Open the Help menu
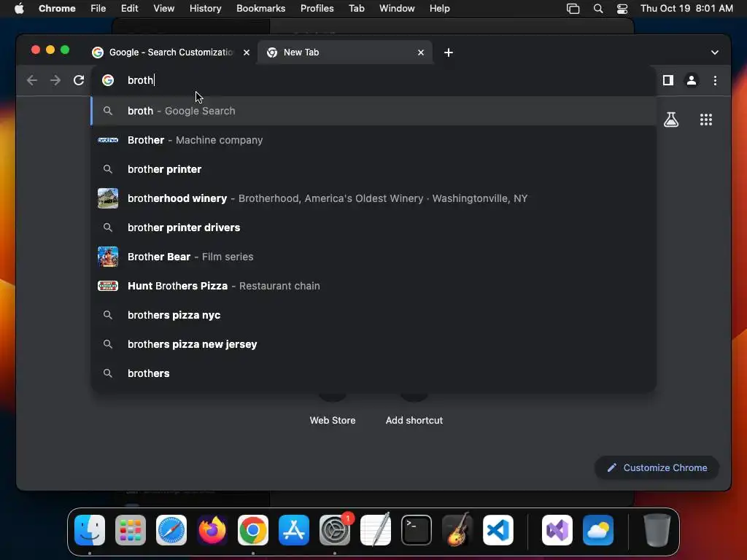 point(439,8)
